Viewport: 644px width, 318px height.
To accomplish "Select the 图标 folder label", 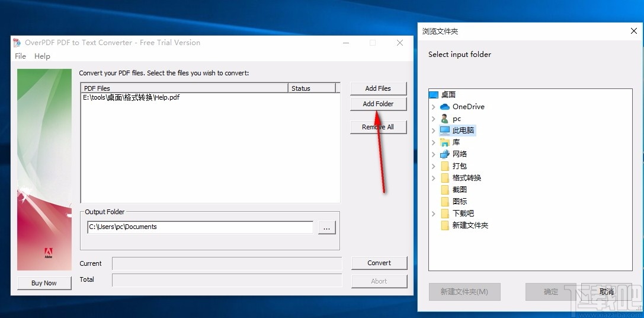I will (x=460, y=202).
